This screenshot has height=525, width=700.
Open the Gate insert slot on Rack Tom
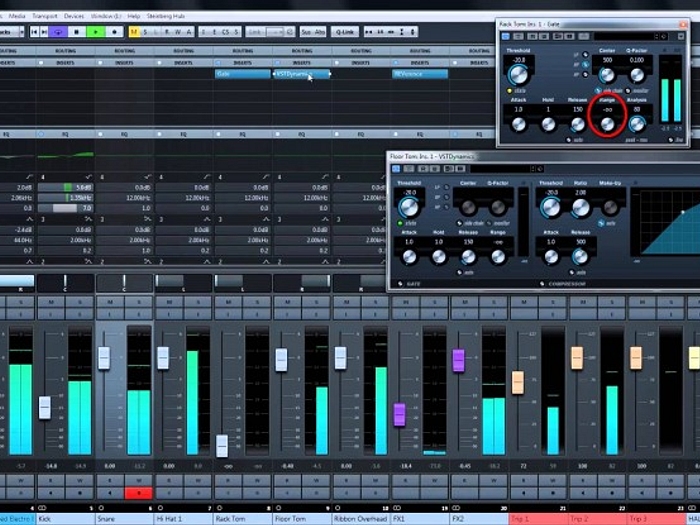(x=241, y=73)
